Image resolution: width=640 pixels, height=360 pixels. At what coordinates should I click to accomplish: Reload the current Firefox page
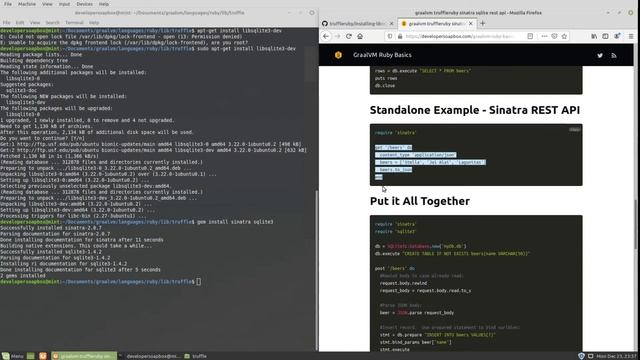349,36
